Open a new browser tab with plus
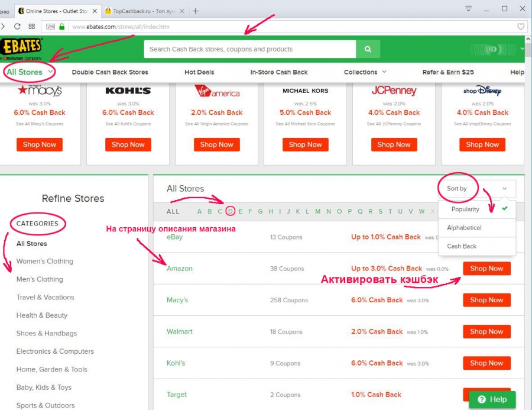The image size is (532, 410). tap(196, 11)
